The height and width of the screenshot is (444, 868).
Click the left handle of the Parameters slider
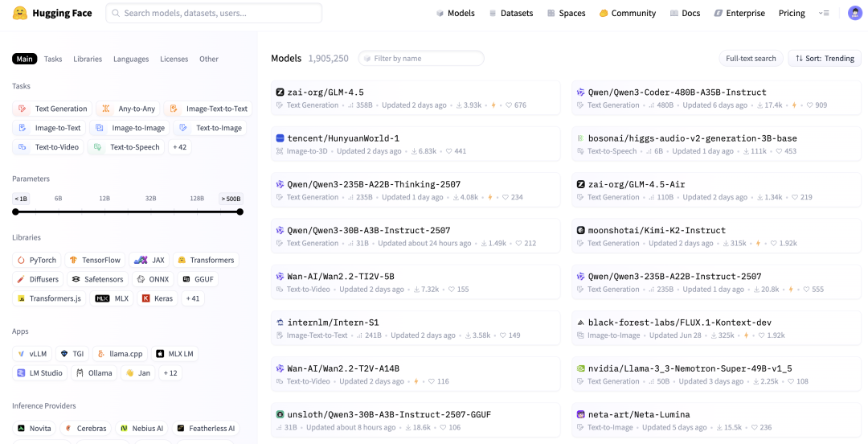click(x=15, y=212)
